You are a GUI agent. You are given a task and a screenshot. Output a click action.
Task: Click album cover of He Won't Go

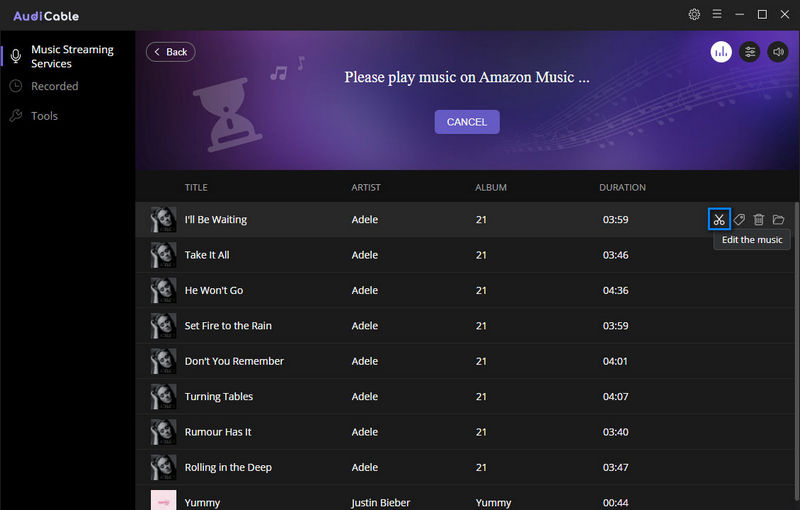163,290
